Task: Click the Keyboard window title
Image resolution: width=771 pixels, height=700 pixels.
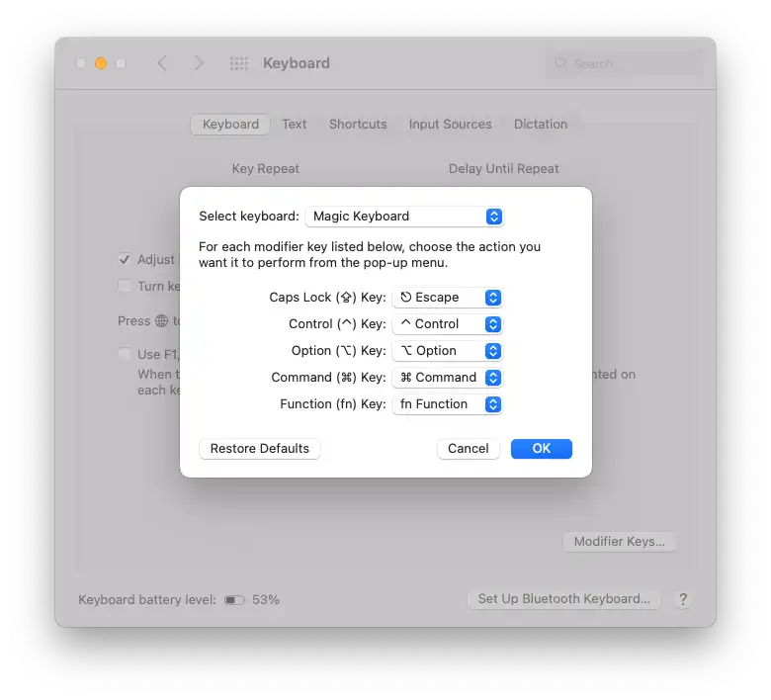Action: [x=297, y=63]
